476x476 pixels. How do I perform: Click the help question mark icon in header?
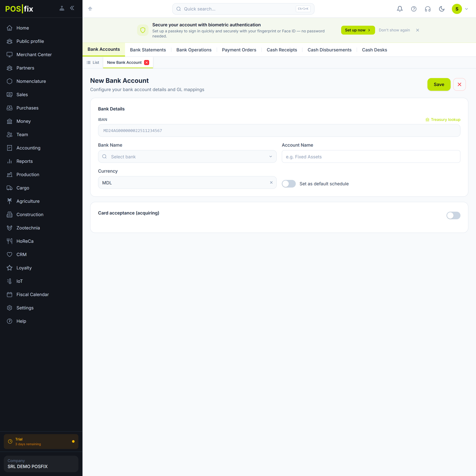tap(414, 9)
